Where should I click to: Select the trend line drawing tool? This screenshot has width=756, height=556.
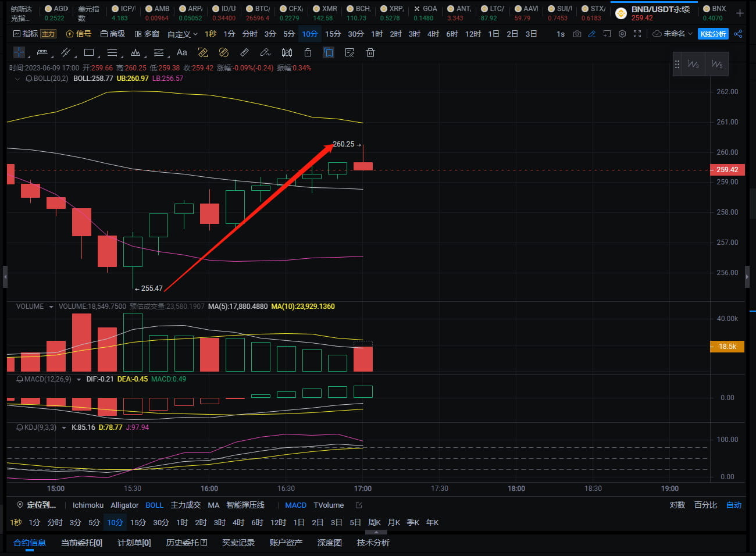coord(66,52)
